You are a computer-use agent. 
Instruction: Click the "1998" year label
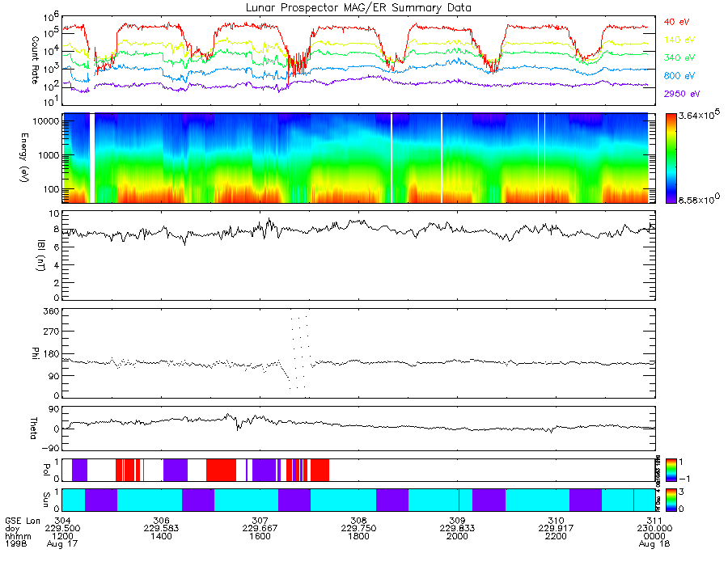16,543
